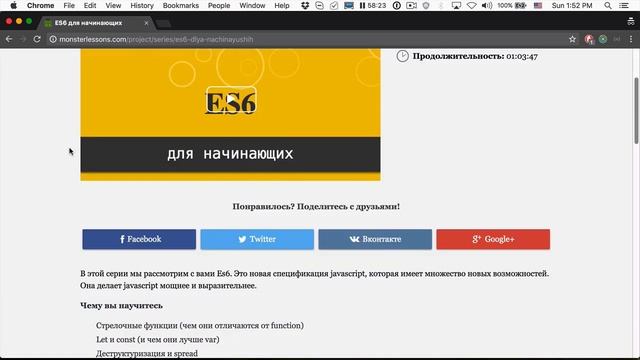Image resolution: width=640 pixels, height=360 pixels.
Task: Go back to previous page
Action: coord(9,39)
